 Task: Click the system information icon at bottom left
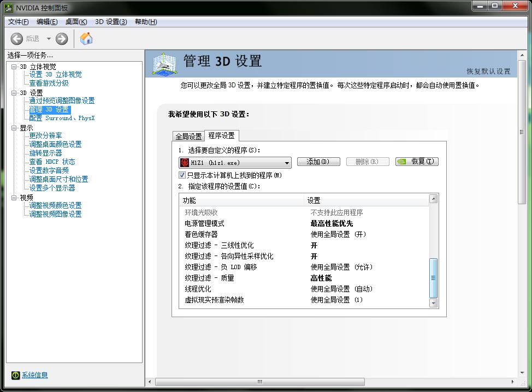click(16, 375)
